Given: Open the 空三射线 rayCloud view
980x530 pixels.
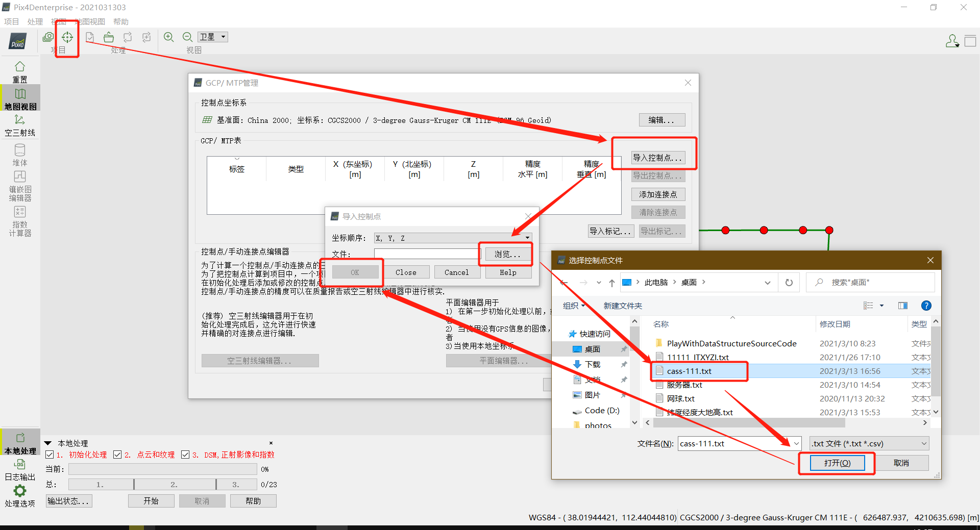Looking at the screenshot, I should (x=20, y=124).
